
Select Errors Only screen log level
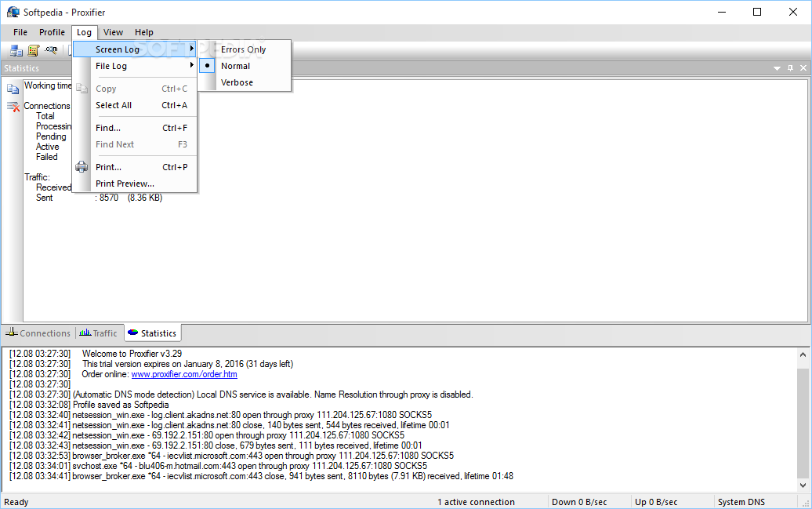click(245, 49)
